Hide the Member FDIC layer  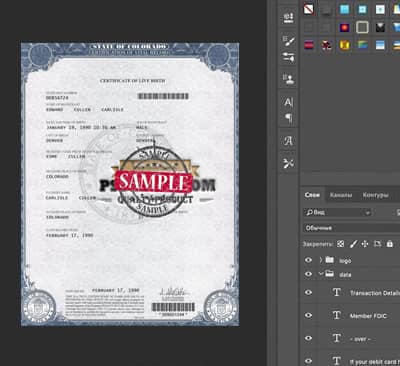(x=309, y=315)
